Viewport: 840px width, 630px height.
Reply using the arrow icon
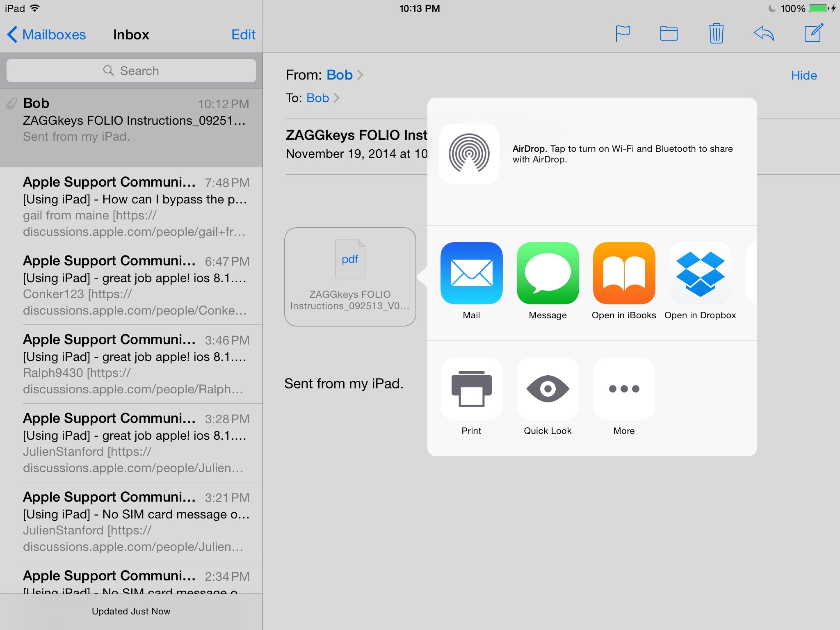click(764, 34)
